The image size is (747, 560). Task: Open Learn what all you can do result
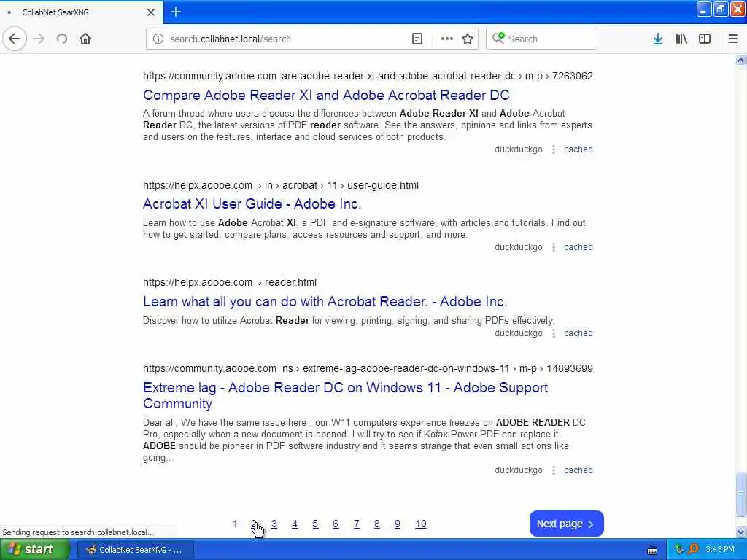click(x=325, y=301)
